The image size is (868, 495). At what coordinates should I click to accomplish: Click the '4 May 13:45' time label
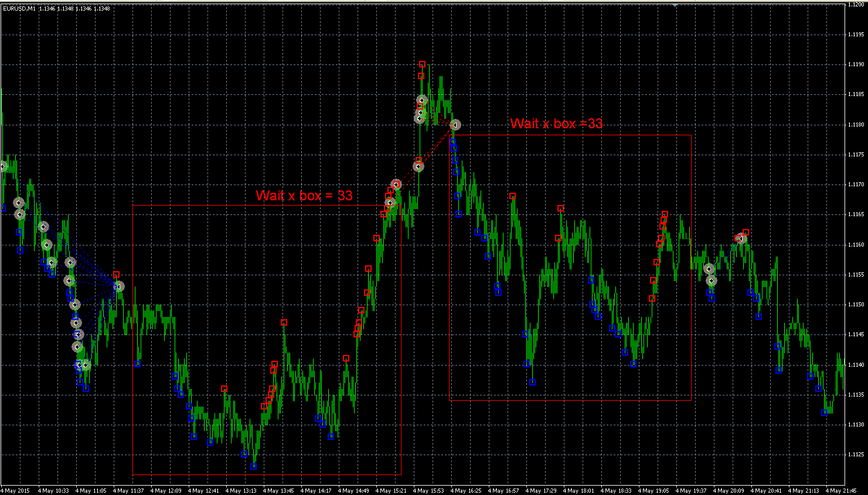(x=278, y=491)
